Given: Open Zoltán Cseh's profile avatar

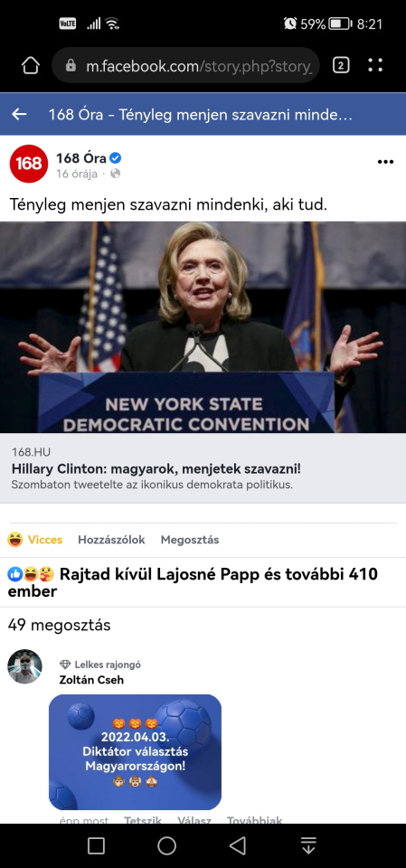Looking at the screenshot, I should [25, 666].
